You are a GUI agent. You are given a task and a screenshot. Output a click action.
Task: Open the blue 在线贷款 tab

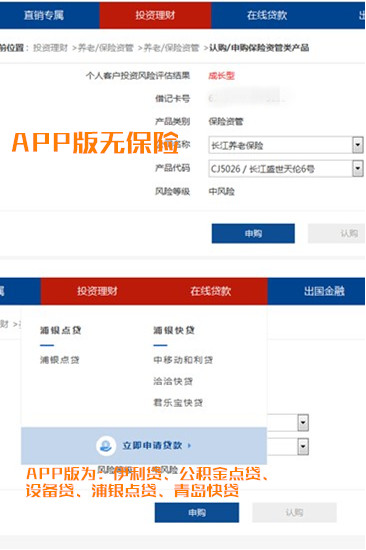pos(267,15)
